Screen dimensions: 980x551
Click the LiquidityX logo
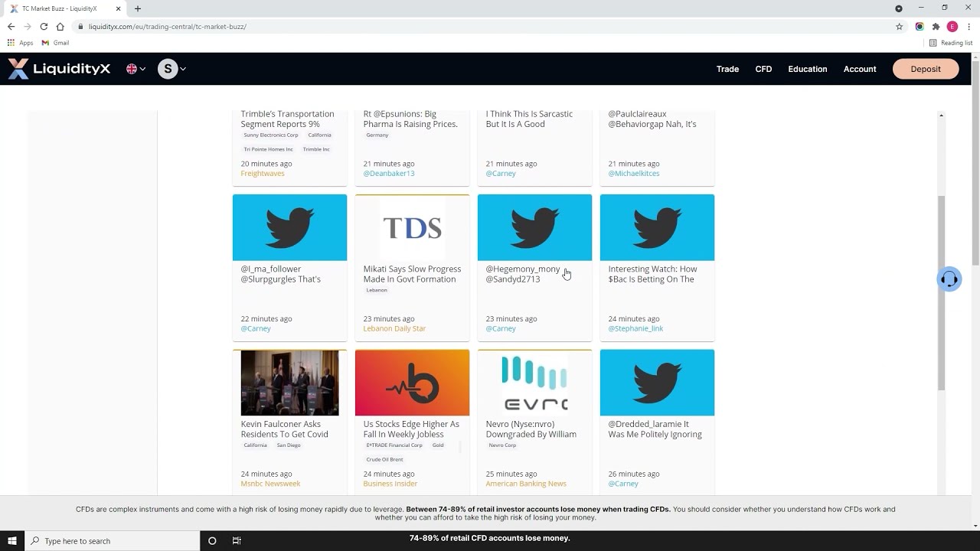point(59,69)
